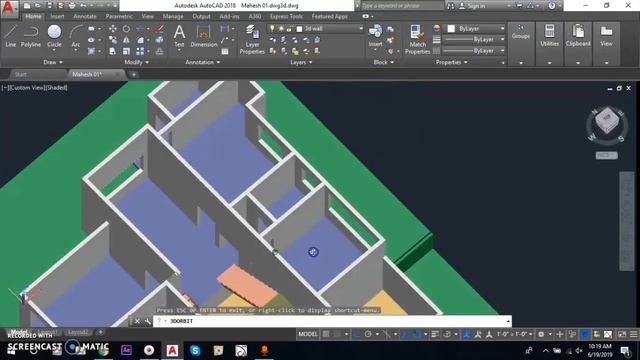
Task: Switch to the Annotate ribbon tab
Action: pyautogui.click(x=84, y=16)
